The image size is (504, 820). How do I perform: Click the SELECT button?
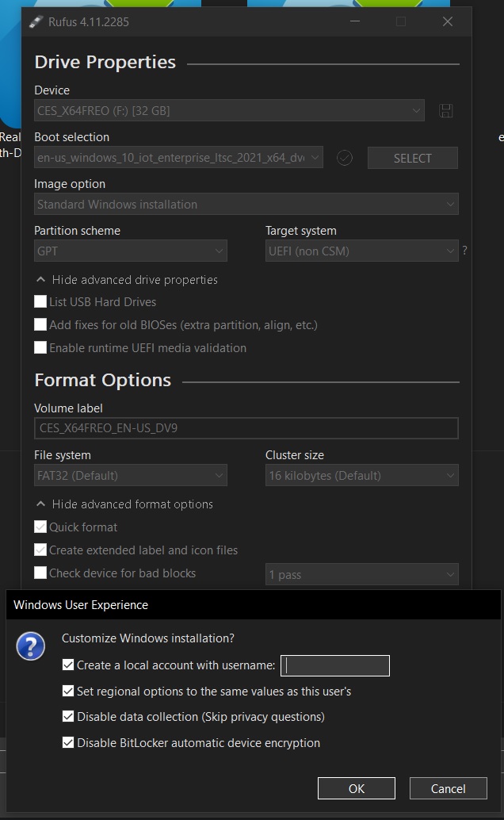pyautogui.click(x=413, y=158)
